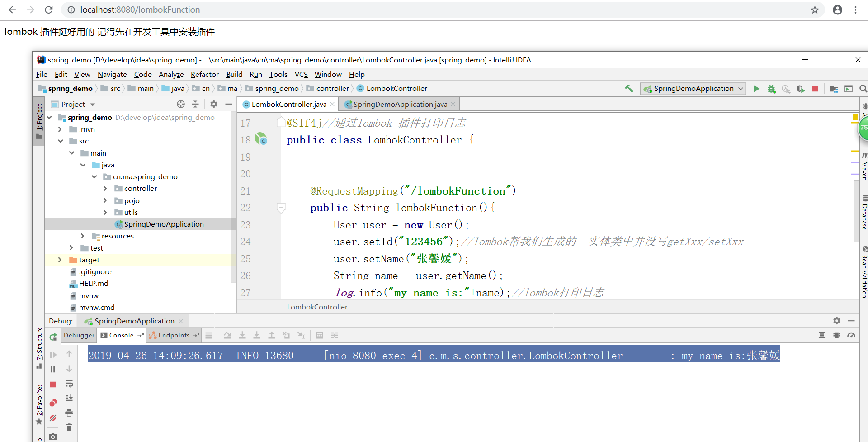Click the 'spring_demo' root breadcrumb
Screen dimensions: 868x442
coord(66,89)
